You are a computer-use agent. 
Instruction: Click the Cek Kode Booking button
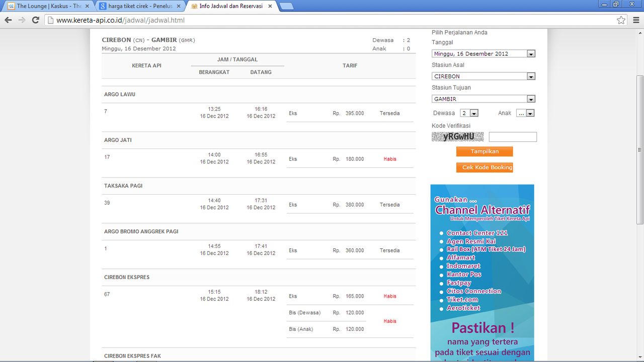[x=485, y=167]
